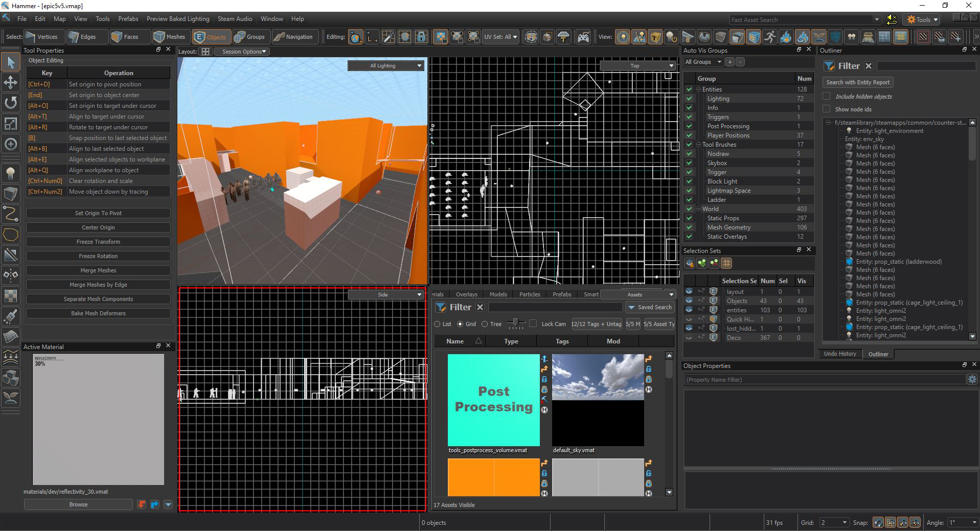Open the All Groups dropdown
This screenshot has width=980, height=531.
click(703, 62)
